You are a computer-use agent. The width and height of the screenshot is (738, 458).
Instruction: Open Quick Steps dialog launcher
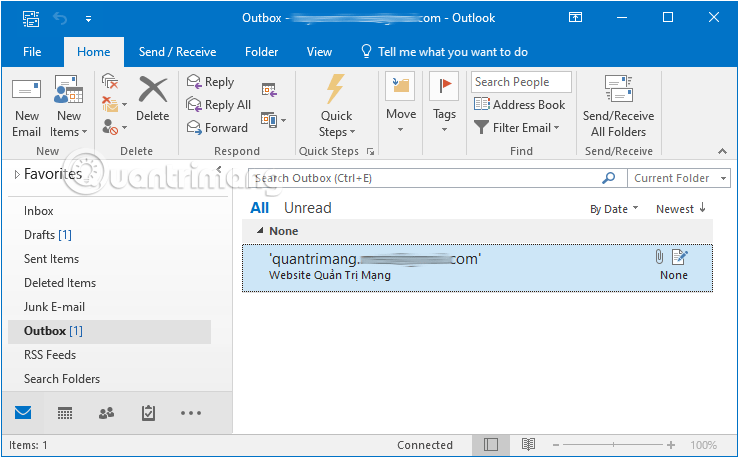[370, 152]
